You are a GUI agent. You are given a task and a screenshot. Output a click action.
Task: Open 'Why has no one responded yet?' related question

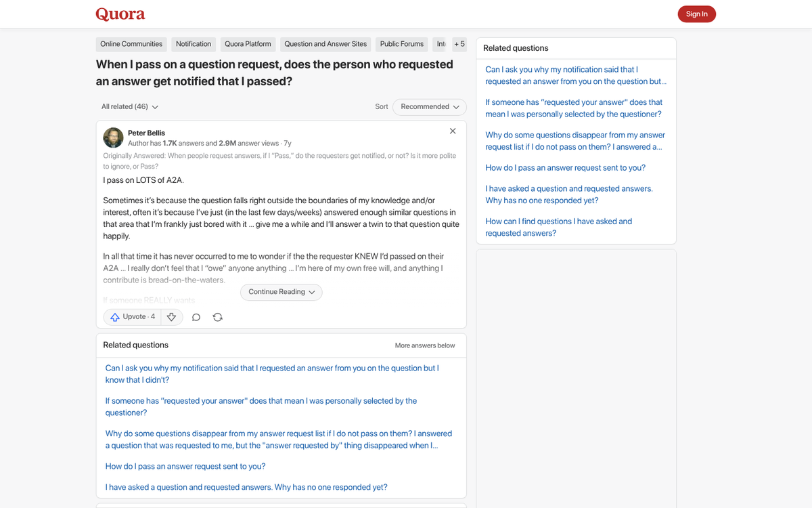pos(246,487)
